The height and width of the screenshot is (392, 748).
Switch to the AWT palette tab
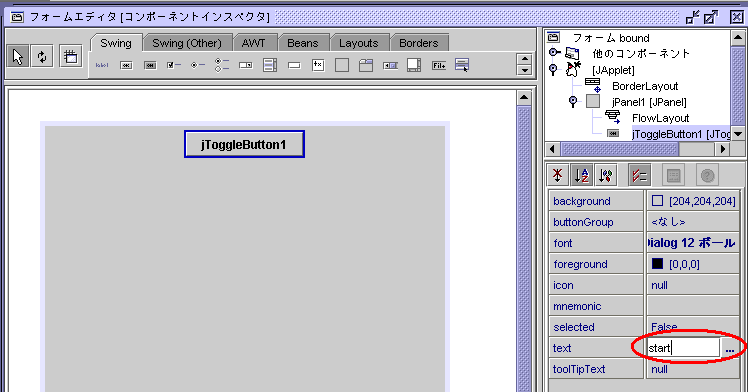[253, 43]
